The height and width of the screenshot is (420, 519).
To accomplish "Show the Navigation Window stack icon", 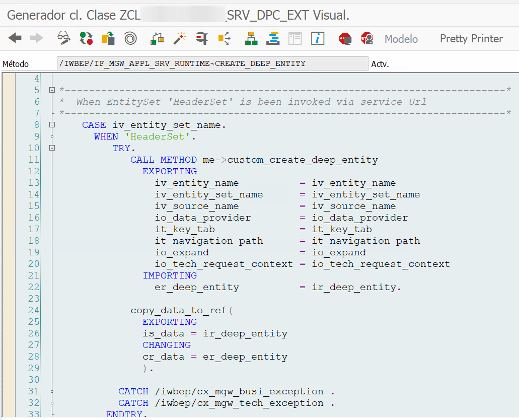I will click(x=273, y=38).
